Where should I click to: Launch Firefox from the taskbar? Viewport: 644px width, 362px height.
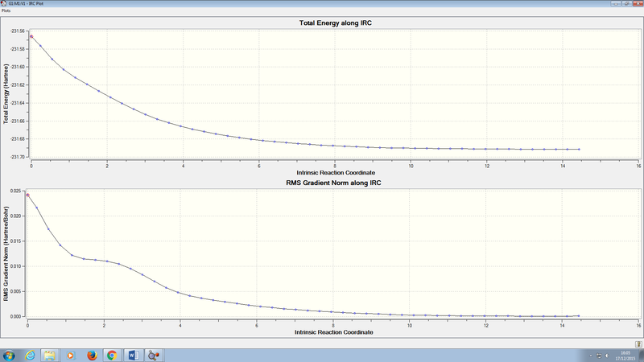click(x=92, y=355)
